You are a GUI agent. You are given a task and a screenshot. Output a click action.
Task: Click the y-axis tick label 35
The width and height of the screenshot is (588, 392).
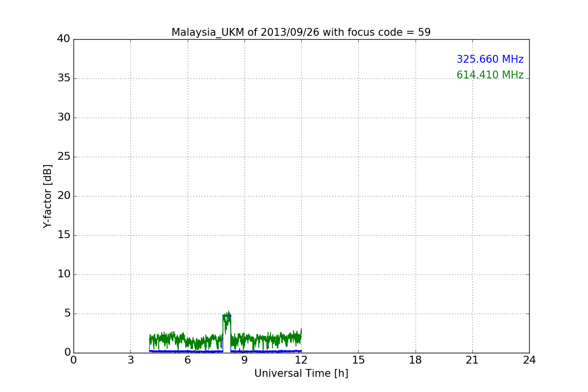point(64,78)
